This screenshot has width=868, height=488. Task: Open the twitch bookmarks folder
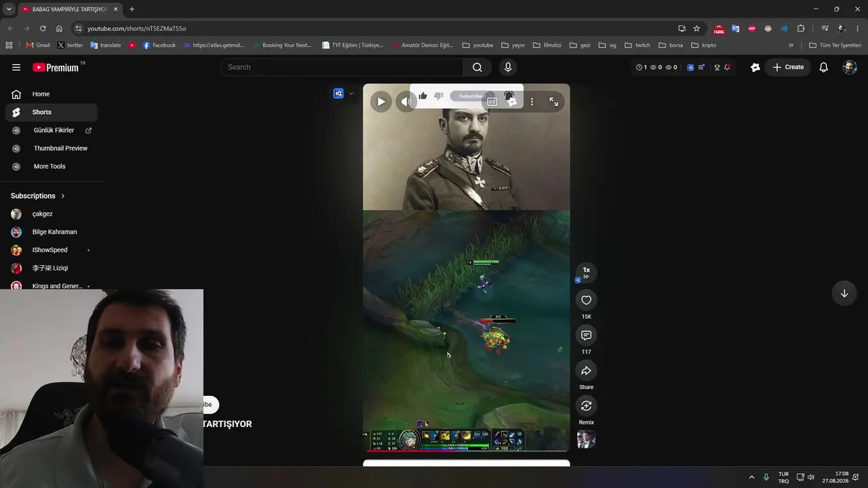pyautogui.click(x=637, y=45)
